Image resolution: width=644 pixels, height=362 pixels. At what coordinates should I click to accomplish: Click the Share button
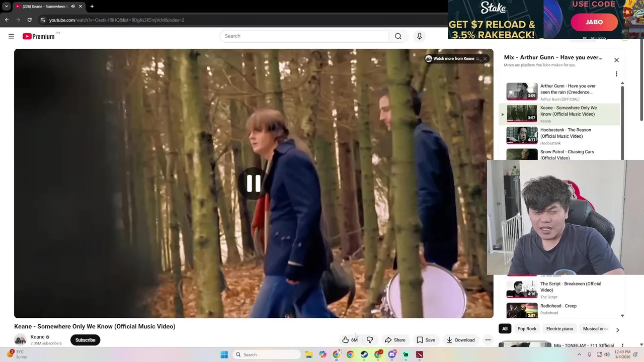(395, 340)
